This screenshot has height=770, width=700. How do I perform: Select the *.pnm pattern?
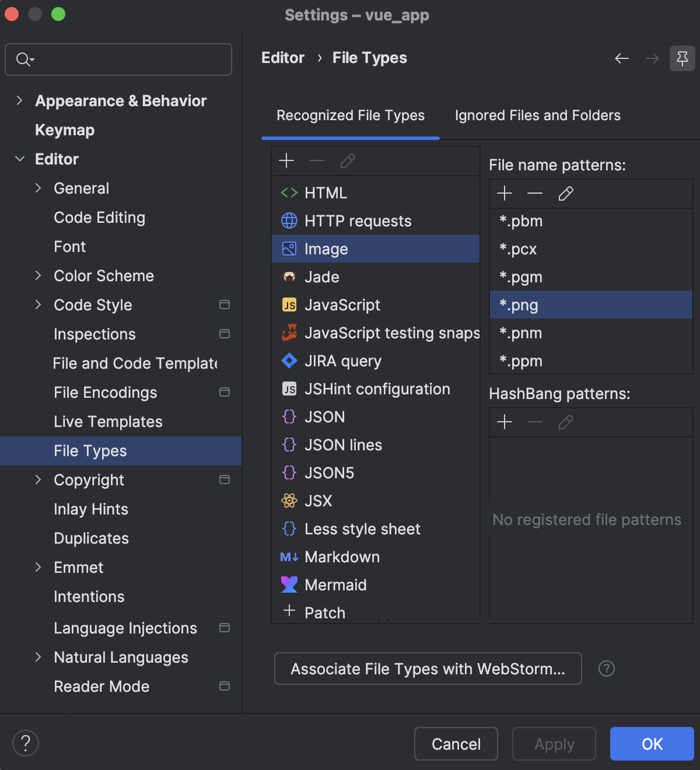coord(591,333)
